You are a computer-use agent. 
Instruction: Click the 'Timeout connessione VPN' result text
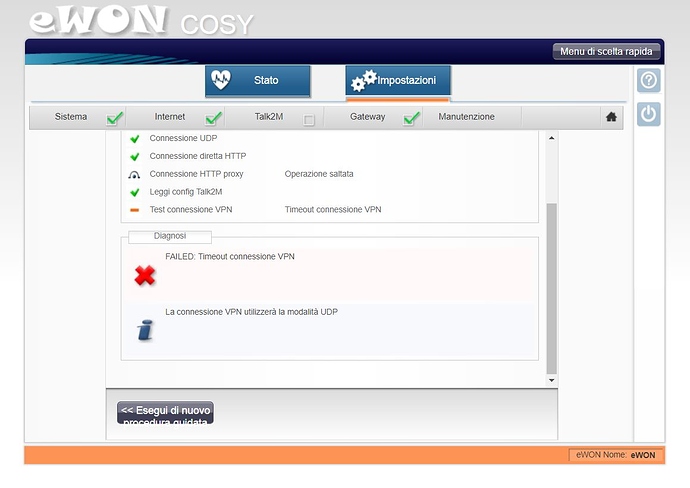(x=333, y=209)
